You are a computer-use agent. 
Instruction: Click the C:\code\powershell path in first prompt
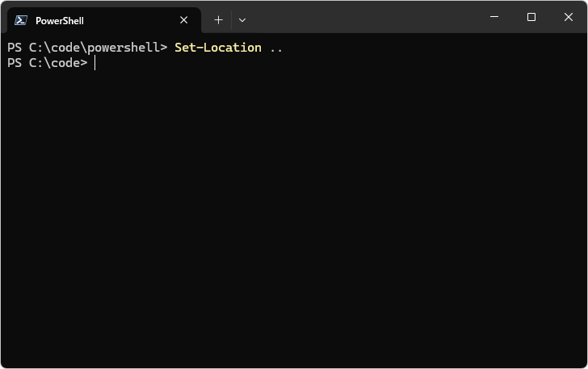94,48
